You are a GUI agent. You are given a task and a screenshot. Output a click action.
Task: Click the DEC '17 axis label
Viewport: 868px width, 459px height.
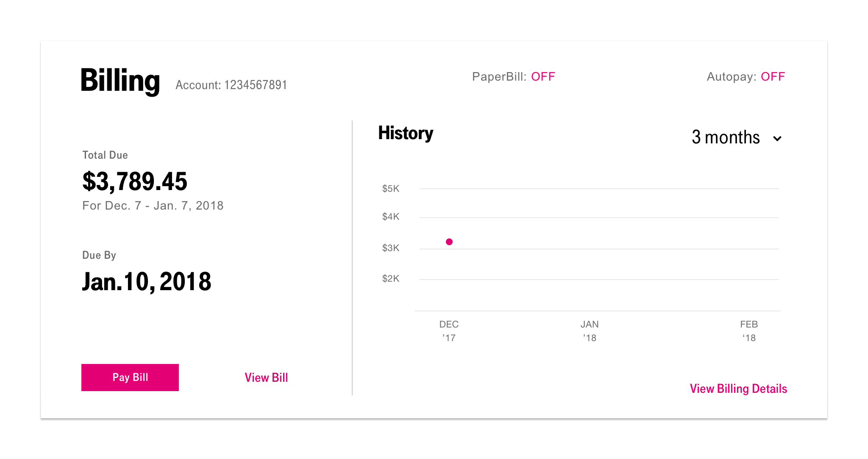pos(449,331)
